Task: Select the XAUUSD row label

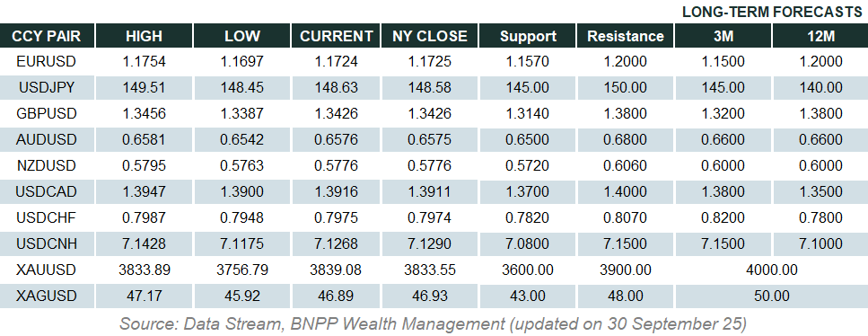Action: tap(47, 270)
